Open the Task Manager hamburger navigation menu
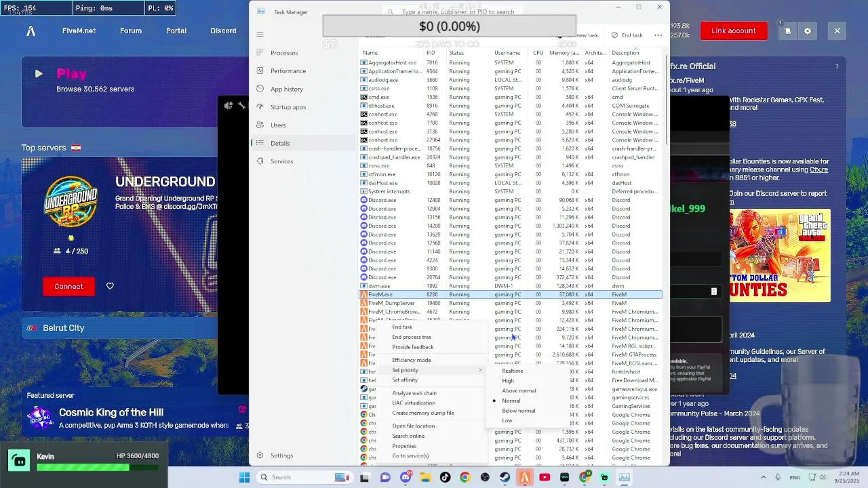The image size is (868, 488). (x=260, y=34)
